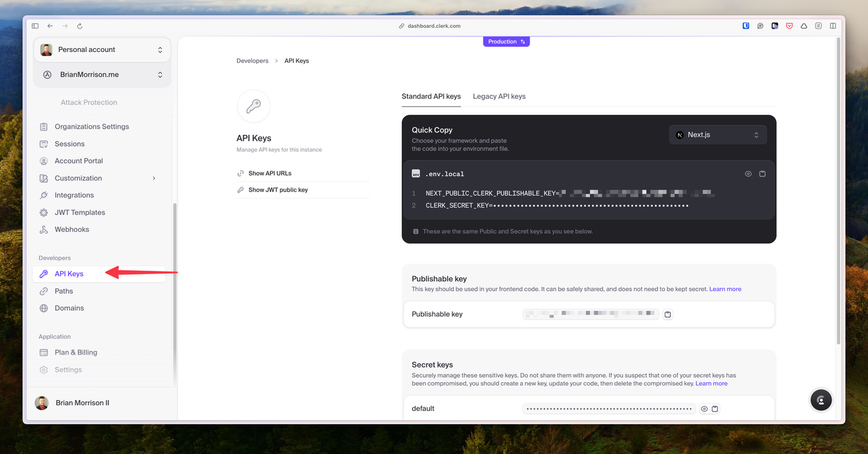Screen dimensions: 868x454
Task: Switch to the Legacy API keys tab
Action: tap(499, 96)
